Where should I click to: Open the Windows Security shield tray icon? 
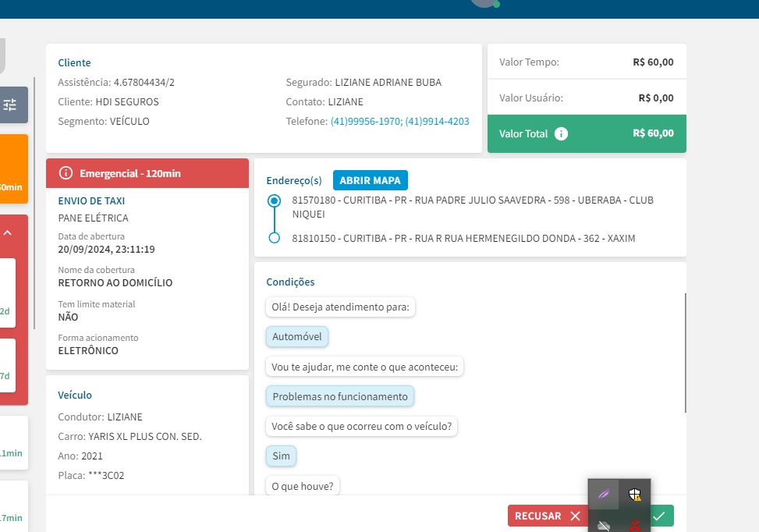(635, 495)
